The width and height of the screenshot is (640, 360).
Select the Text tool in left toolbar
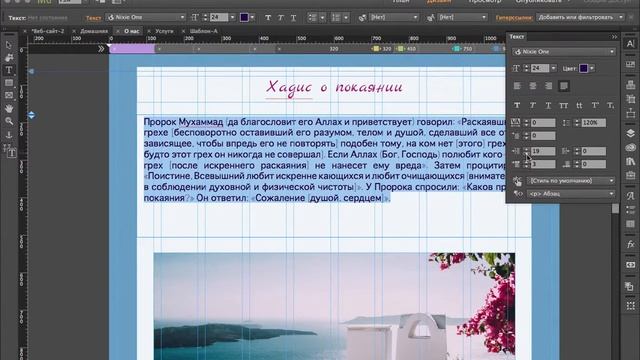click(9, 70)
